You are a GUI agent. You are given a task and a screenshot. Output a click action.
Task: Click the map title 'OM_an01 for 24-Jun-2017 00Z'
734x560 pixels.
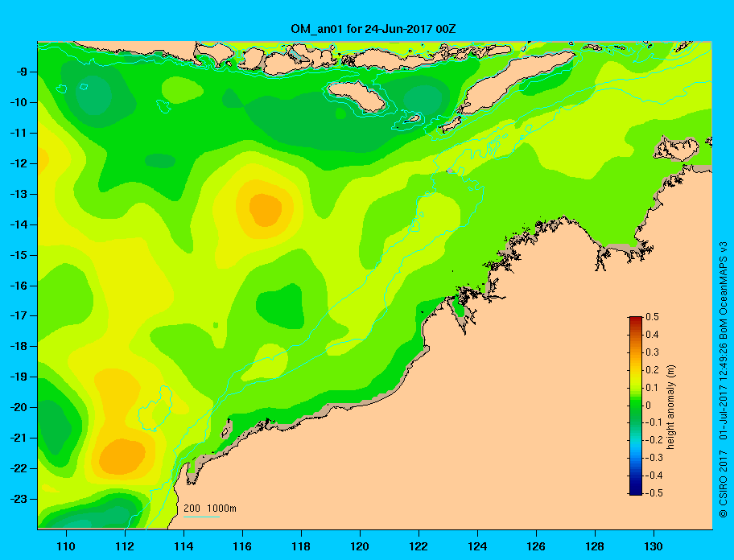coord(373,29)
